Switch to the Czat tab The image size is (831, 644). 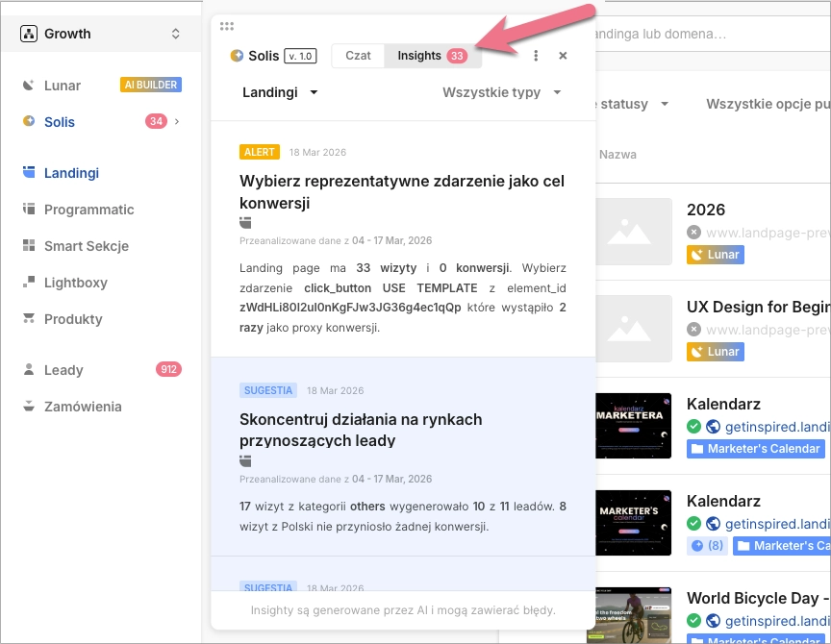coord(358,56)
